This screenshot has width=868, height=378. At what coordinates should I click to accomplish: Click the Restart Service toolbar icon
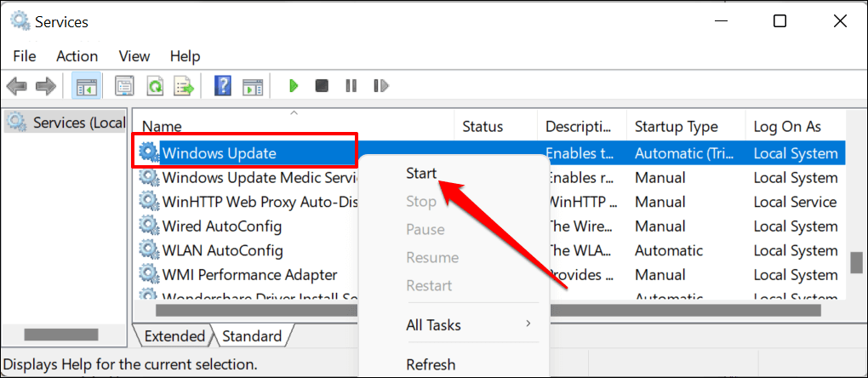(380, 86)
